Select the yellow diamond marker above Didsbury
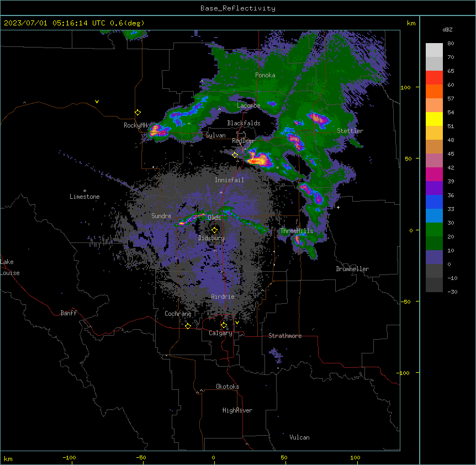Image resolution: width=476 pixels, height=465 pixels. coord(214,230)
